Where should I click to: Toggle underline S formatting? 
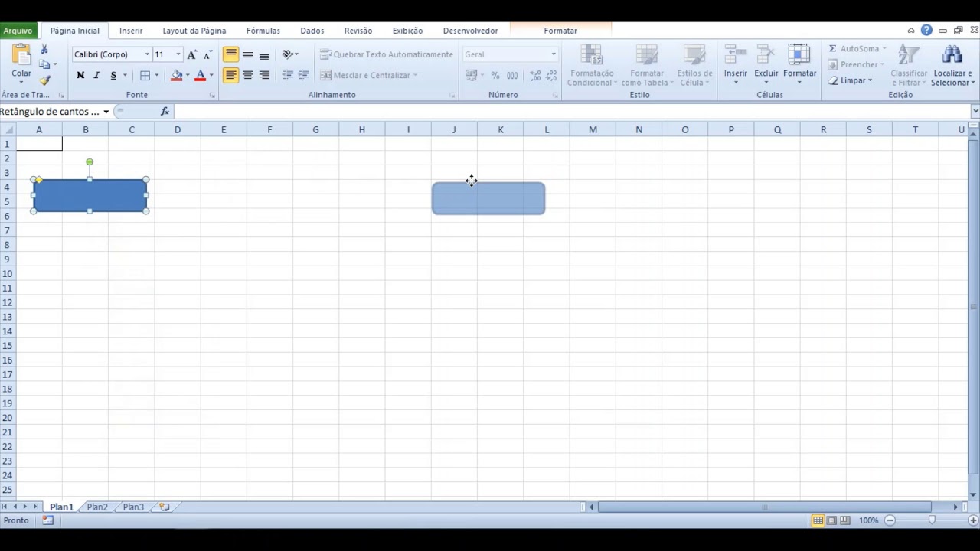tap(113, 75)
